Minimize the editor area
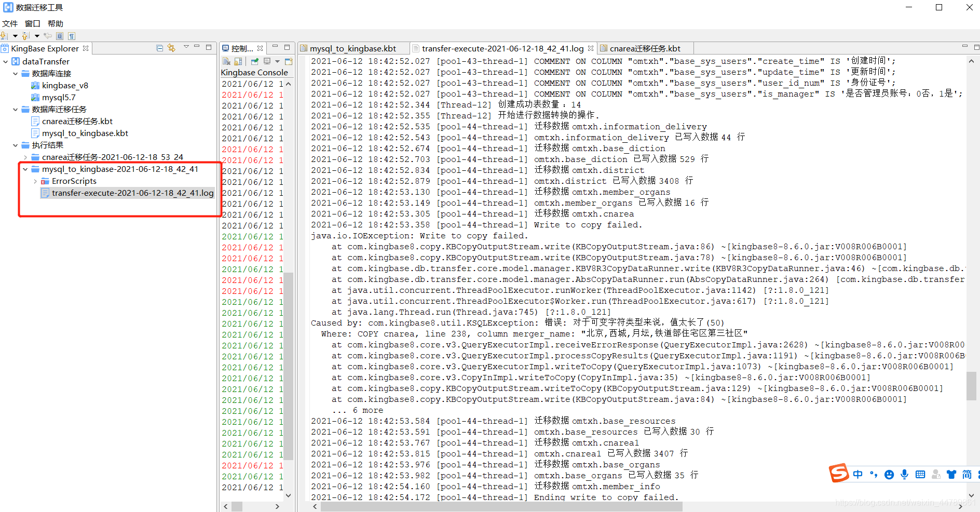The height and width of the screenshot is (512, 980). click(965, 46)
